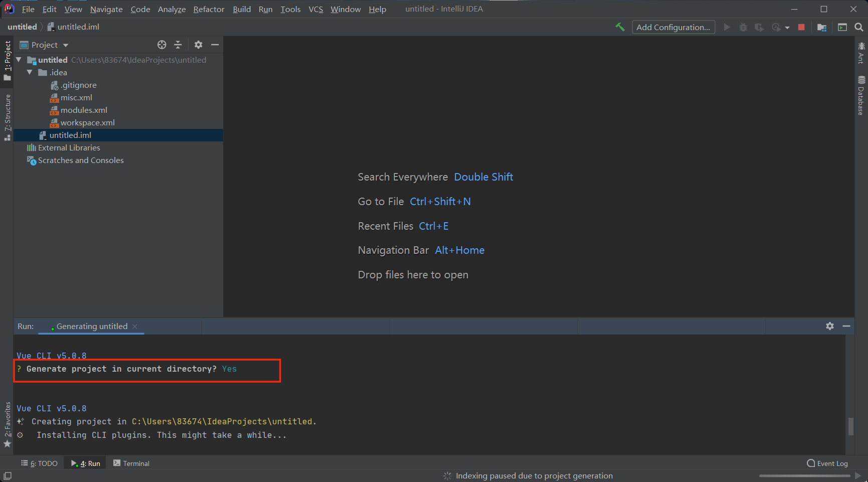Close the Generating untitled run tab
868x482 pixels.
[x=135, y=326]
